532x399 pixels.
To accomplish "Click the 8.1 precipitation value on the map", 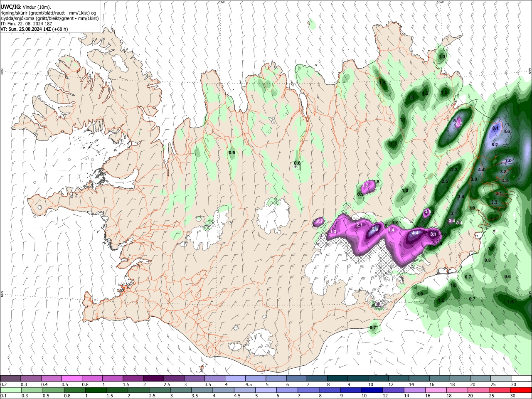I will 495,128.
